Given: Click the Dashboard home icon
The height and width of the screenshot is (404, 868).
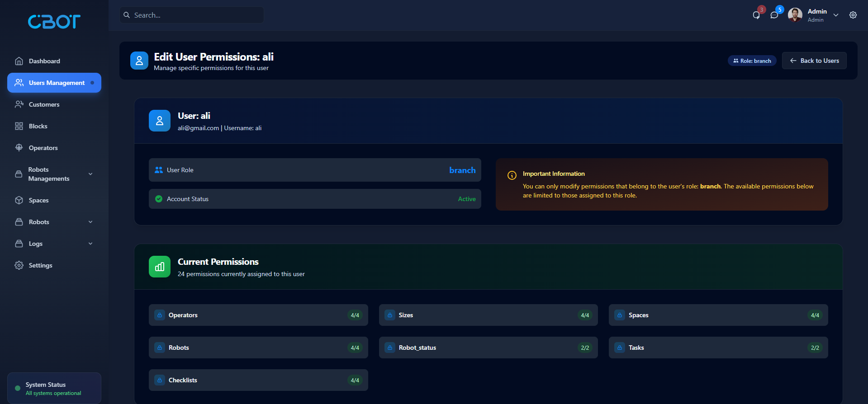Looking at the screenshot, I should [x=19, y=61].
